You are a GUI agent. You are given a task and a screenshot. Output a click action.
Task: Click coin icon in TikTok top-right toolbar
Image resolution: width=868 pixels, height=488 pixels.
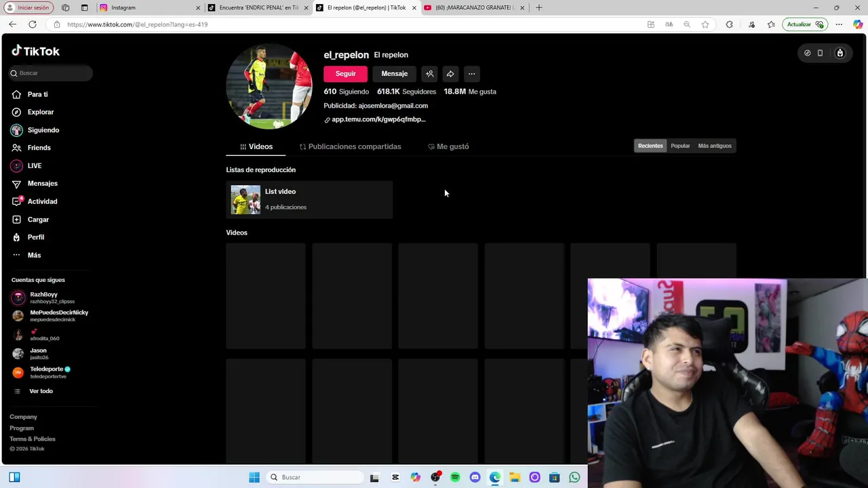[x=807, y=53]
